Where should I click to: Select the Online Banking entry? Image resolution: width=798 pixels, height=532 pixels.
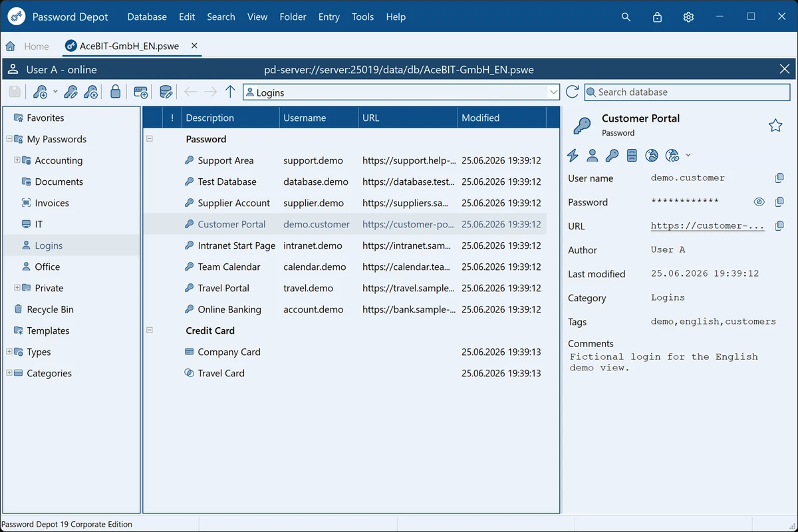coord(345,309)
